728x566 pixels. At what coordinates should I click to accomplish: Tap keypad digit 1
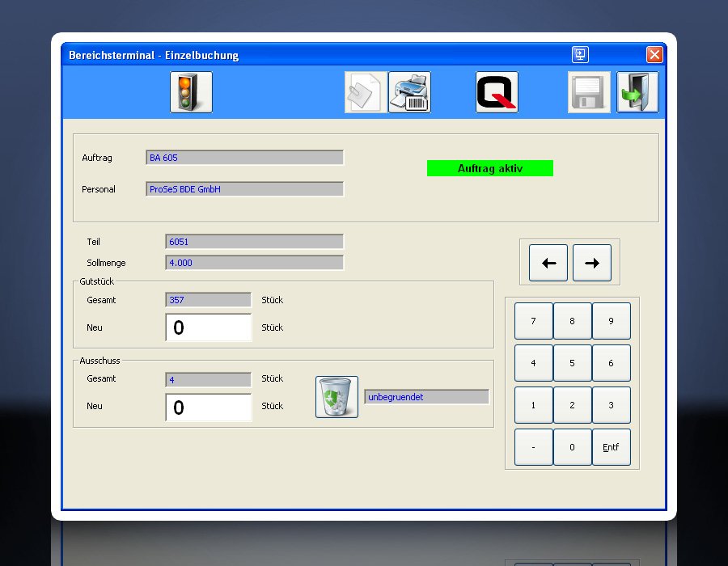(x=534, y=405)
